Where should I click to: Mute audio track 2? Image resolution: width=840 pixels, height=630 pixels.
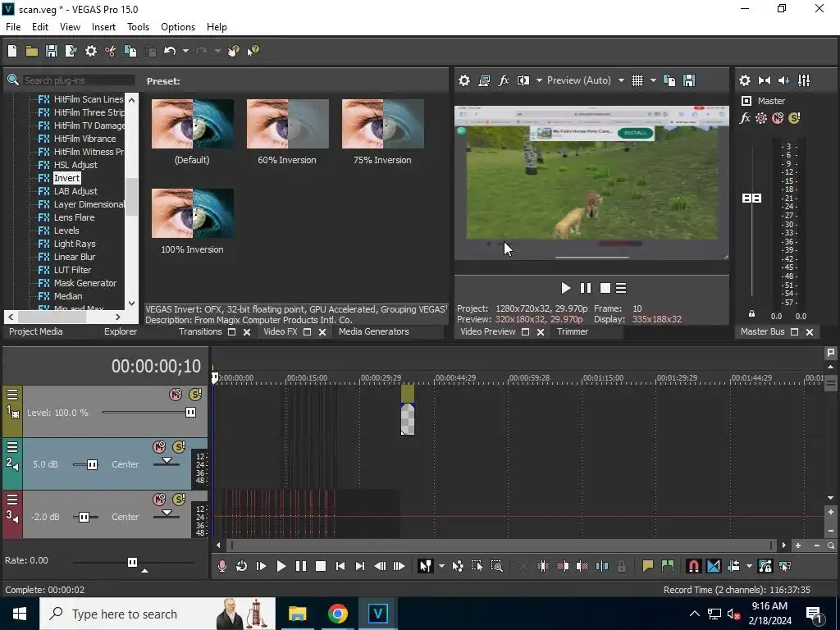pyautogui.click(x=159, y=447)
